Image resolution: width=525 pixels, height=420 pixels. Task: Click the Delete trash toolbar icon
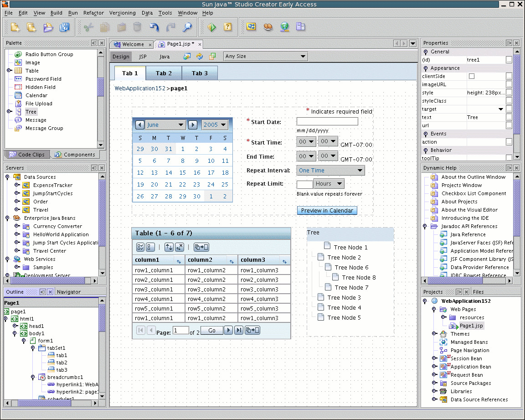click(137, 27)
